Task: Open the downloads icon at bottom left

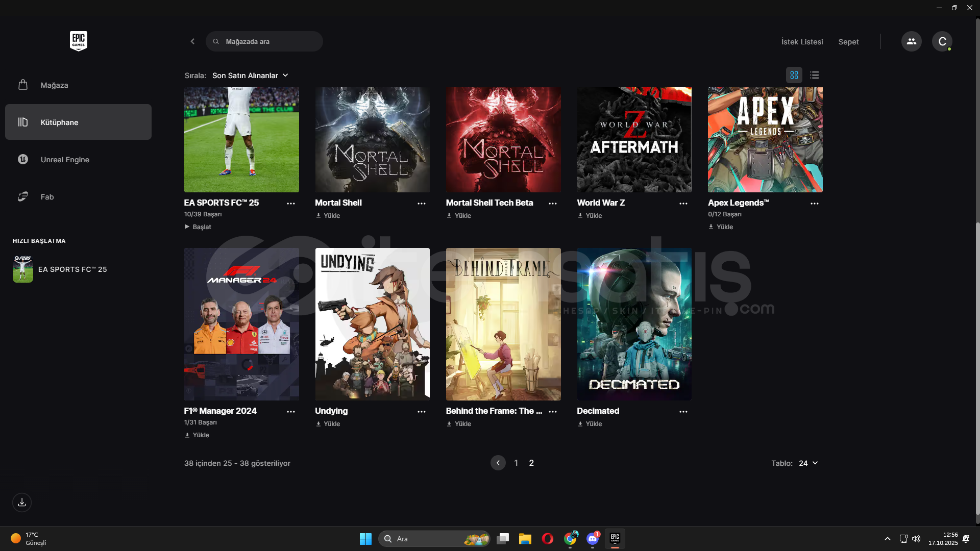Action: (22, 503)
